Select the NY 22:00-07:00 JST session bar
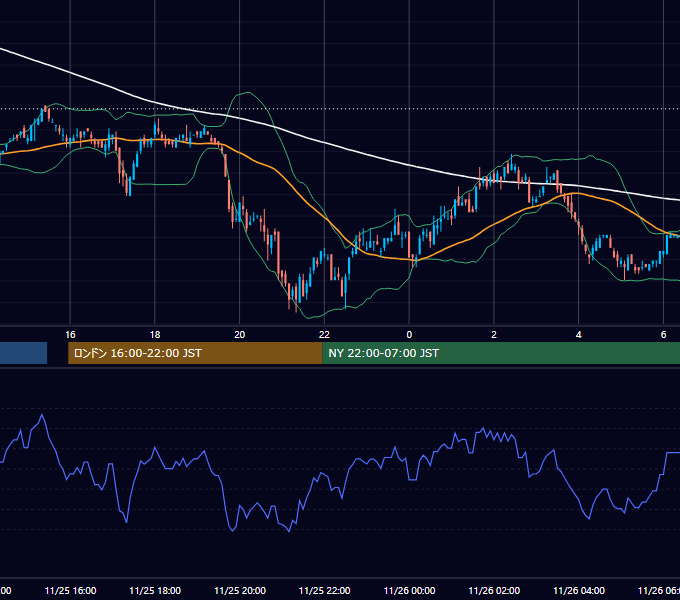 [x=501, y=353]
